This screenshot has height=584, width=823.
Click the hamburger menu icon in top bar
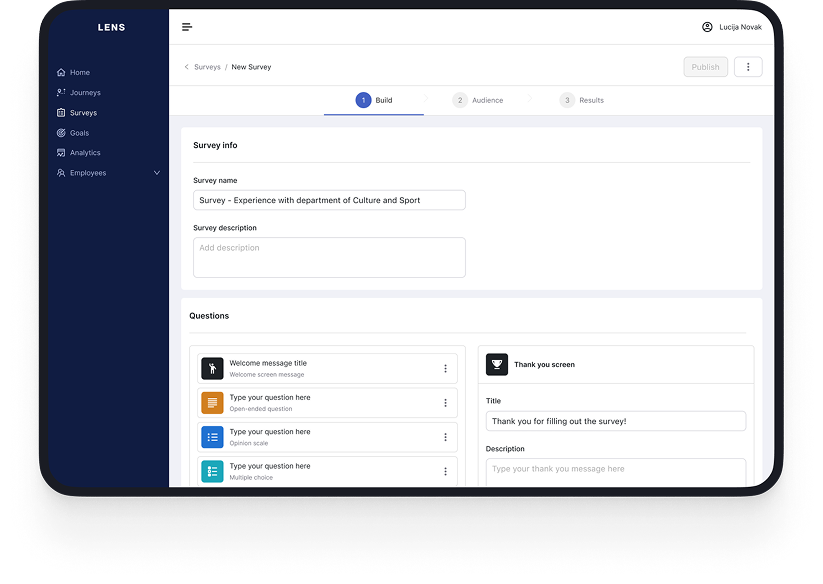(x=187, y=27)
